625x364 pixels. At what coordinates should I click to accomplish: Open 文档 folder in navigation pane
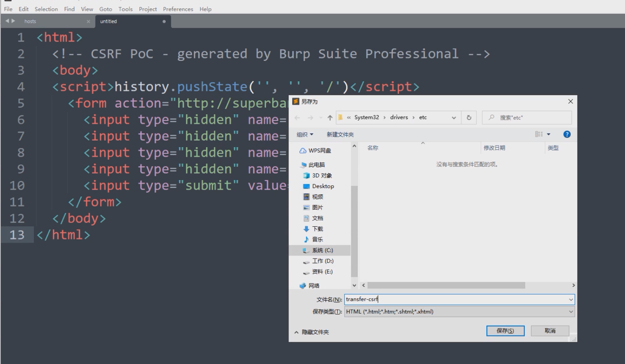pyautogui.click(x=314, y=218)
